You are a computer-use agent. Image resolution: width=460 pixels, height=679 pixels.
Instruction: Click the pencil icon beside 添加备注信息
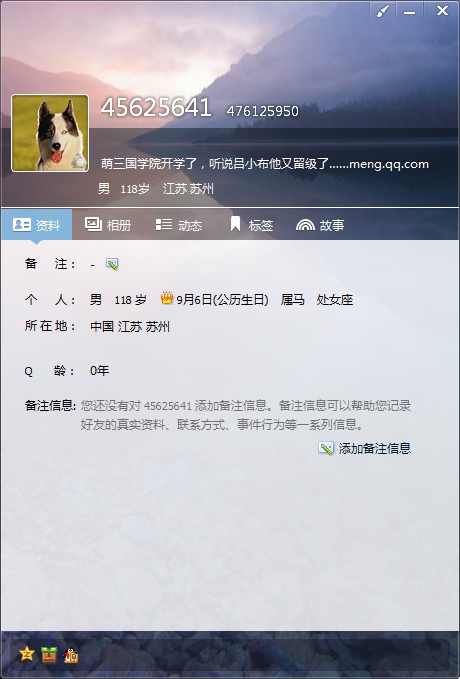pos(326,448)
